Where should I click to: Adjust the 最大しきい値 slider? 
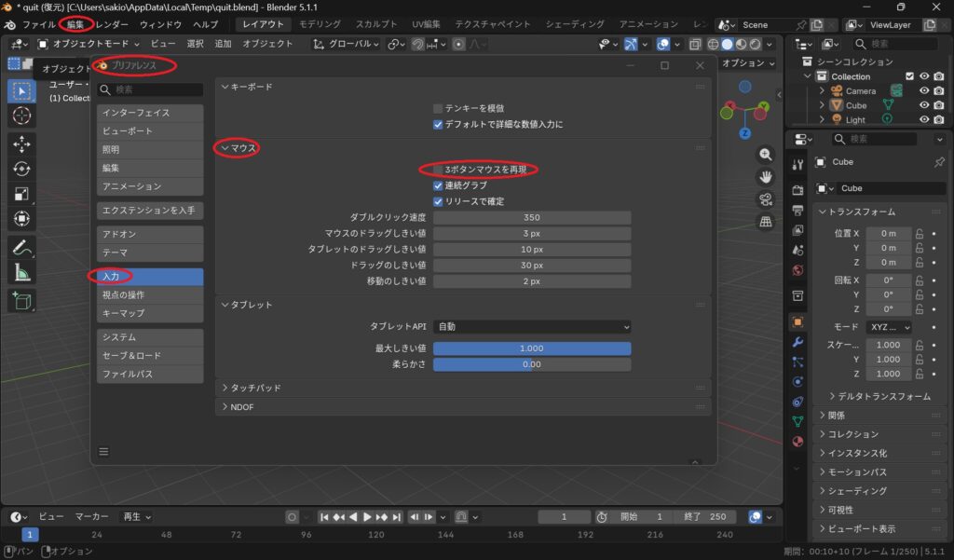tap(532, 348)
